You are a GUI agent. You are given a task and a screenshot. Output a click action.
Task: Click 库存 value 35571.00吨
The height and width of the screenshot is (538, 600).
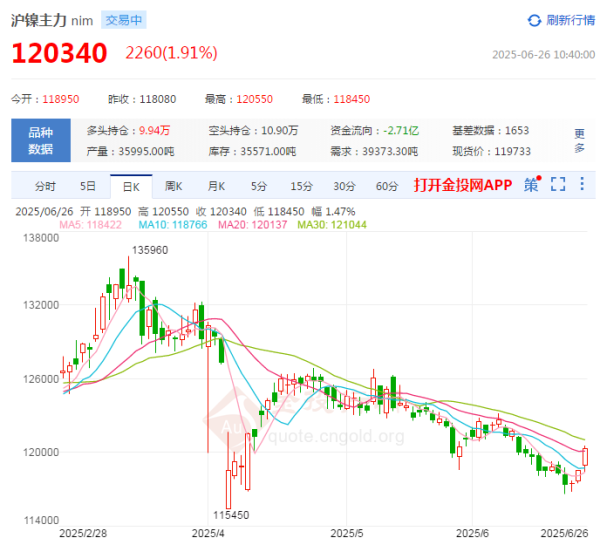[x=268, y=152]
